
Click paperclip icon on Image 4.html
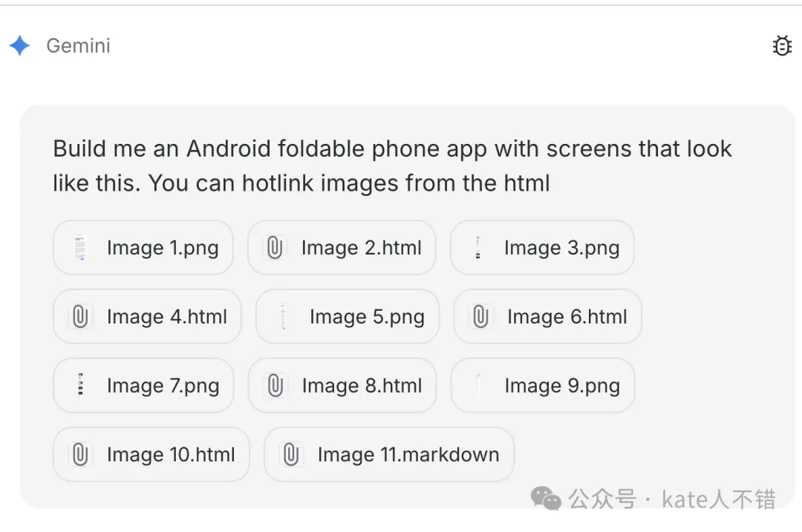tap(80, 317)
